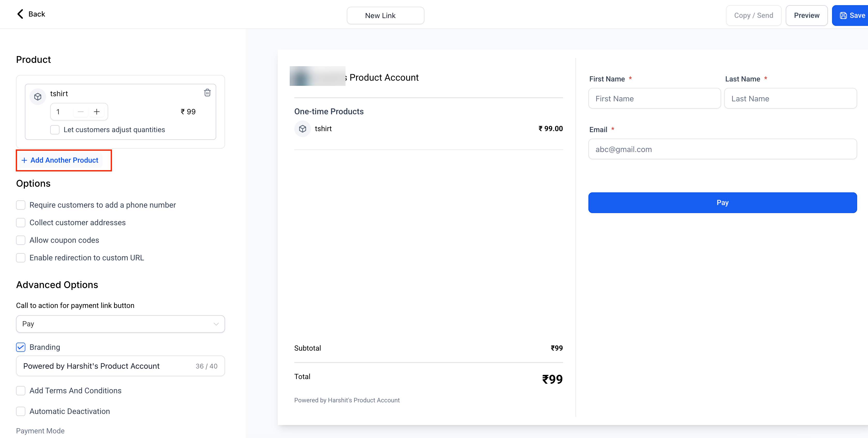
Task: Uncheck the Branding checkbox
Action: (x=21, y=347)
